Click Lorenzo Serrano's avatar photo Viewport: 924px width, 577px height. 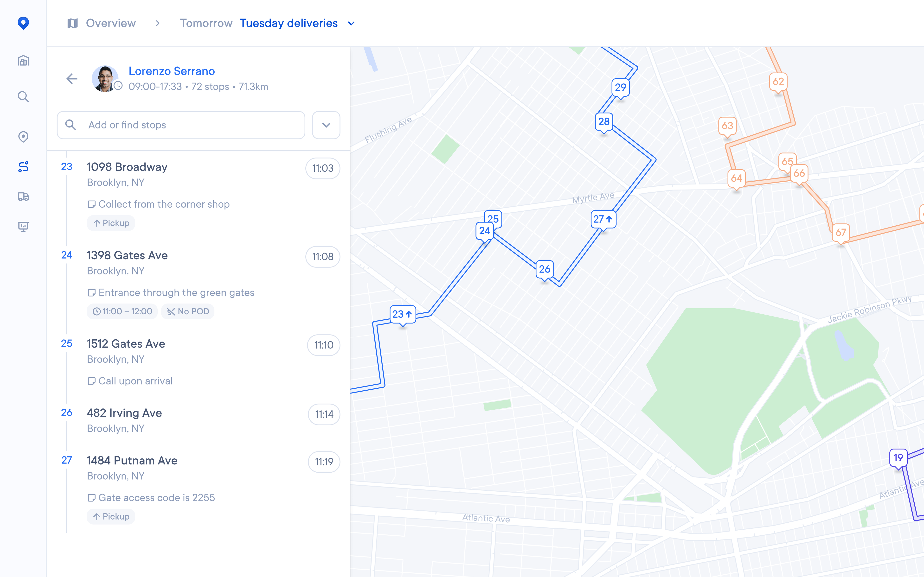[105, 78]
